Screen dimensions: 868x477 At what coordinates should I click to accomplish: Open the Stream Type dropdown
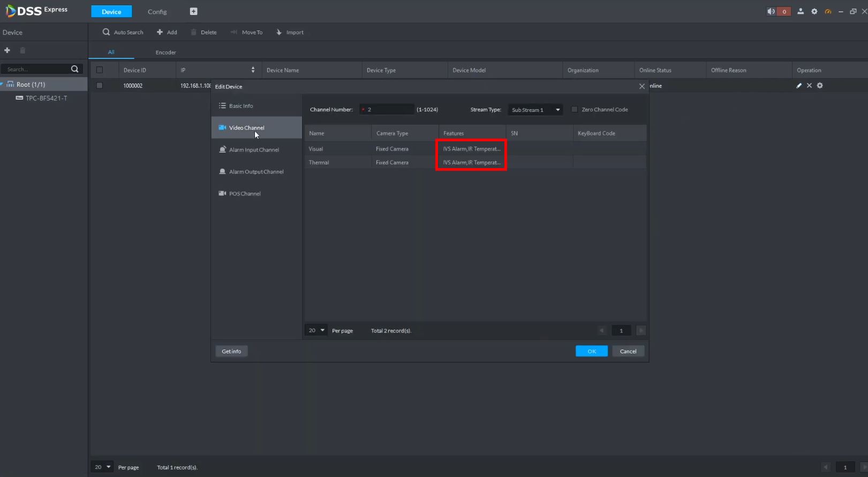535,110
